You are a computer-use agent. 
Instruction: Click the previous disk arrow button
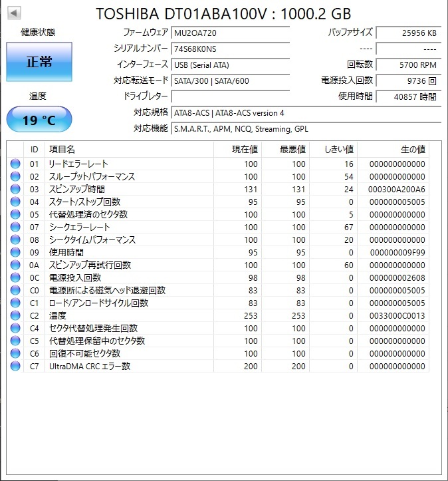[x=14, y=13]
